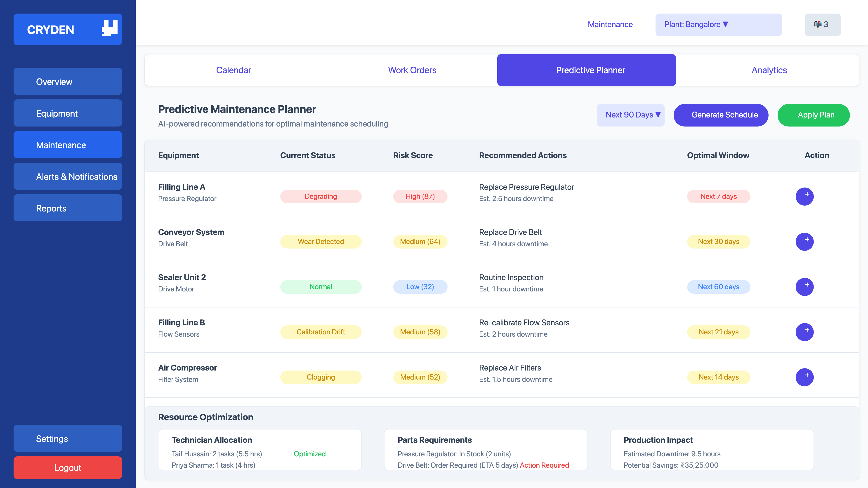Image resolution: width=868 pixels, height=488 pixels.
Task: Add Filling Line B action with plus
Action: pos(804,332)
